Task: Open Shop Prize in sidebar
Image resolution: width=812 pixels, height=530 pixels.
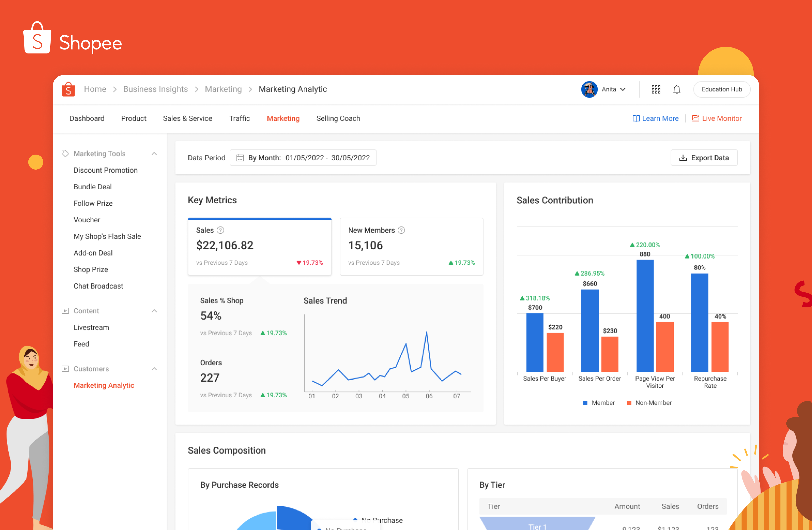Action: [90, 269]
